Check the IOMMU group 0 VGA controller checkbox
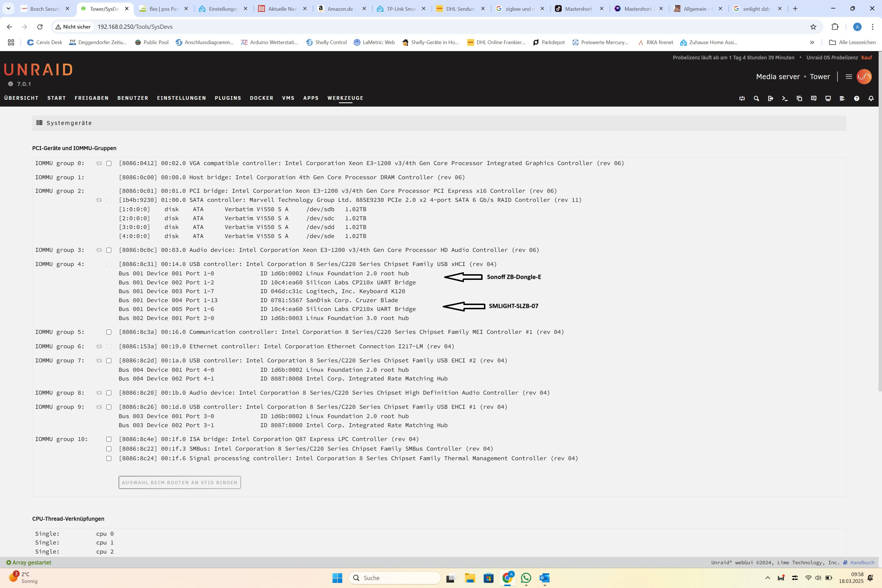This screenshot has height=588, width=882. coord(109,163)
